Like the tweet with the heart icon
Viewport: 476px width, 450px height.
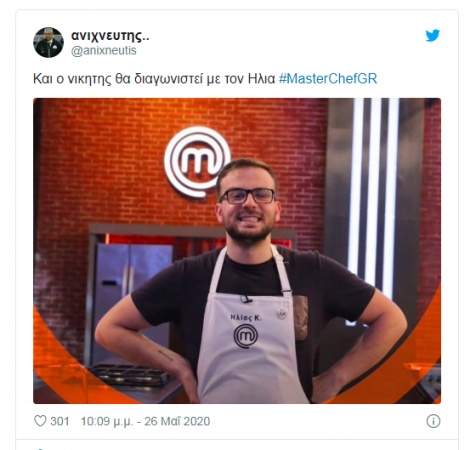[x=40, y=421]
